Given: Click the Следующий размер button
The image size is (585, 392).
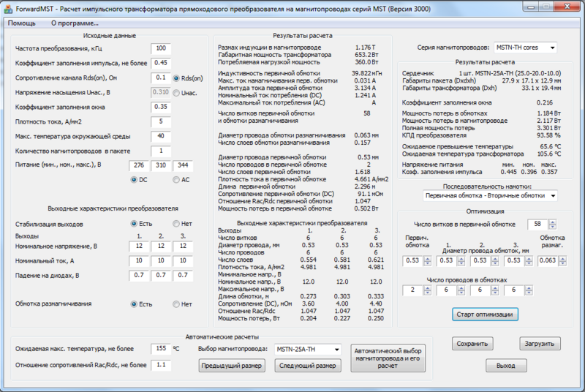Looking at the screenshot, I should (308, 366).
